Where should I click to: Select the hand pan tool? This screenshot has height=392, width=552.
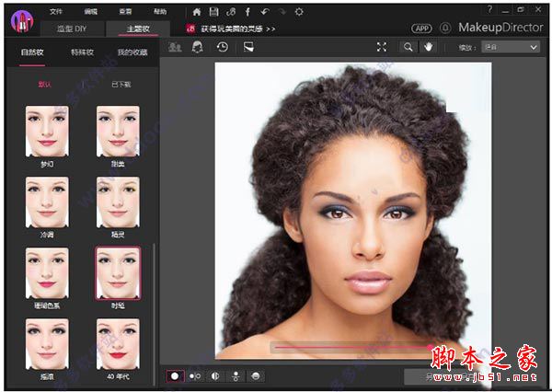429,47
